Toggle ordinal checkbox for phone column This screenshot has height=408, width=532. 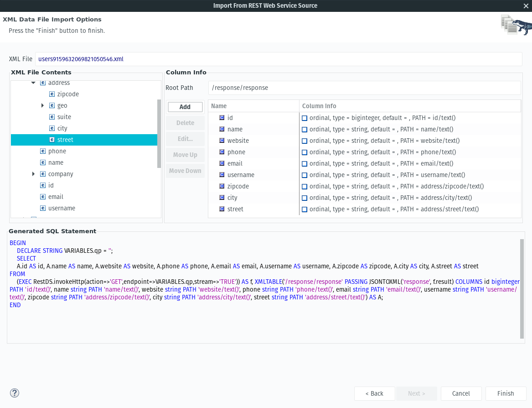coord(305,152)
